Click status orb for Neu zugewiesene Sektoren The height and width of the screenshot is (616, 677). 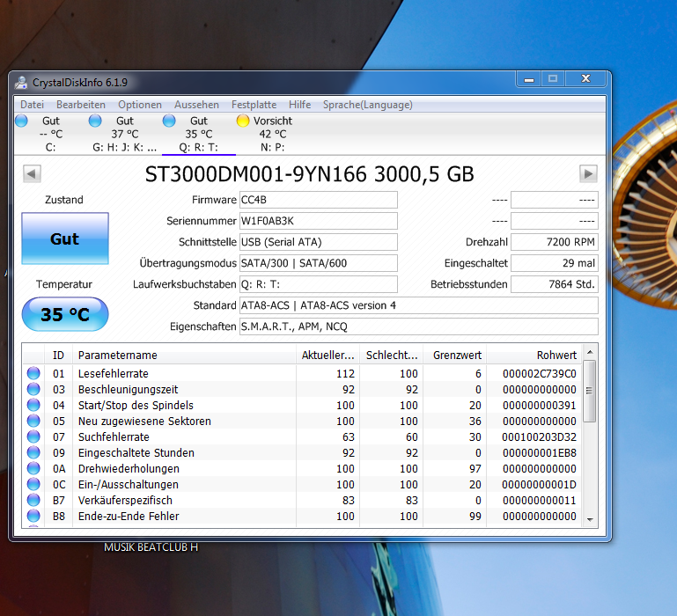33,421
